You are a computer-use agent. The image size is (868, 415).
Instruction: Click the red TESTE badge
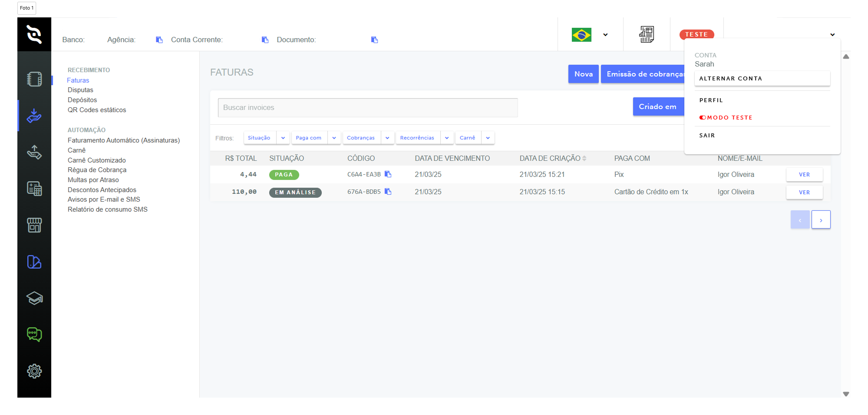[696, 34]
